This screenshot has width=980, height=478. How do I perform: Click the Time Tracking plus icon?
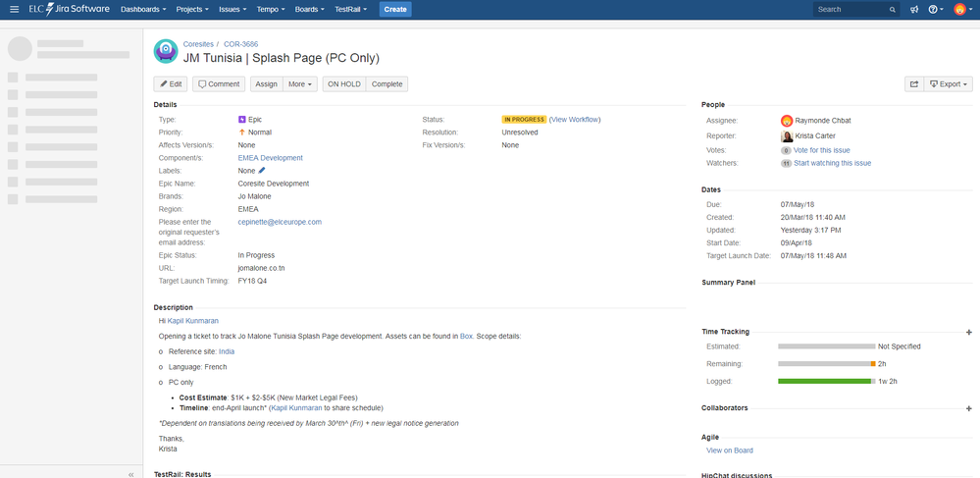point(969,332)
